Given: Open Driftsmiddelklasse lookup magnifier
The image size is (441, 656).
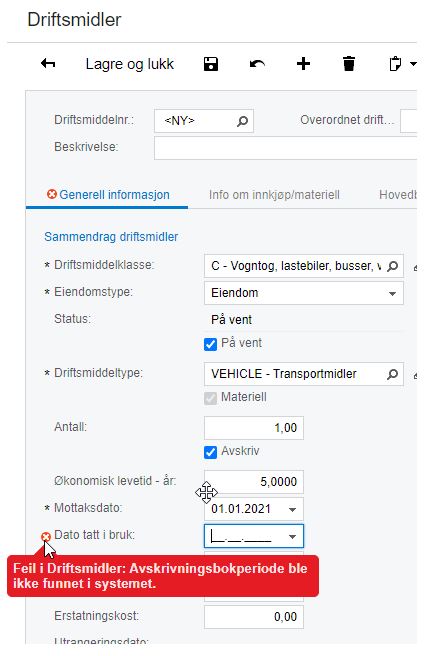Looking at the screenshot, I should click(x=392, y=266).
